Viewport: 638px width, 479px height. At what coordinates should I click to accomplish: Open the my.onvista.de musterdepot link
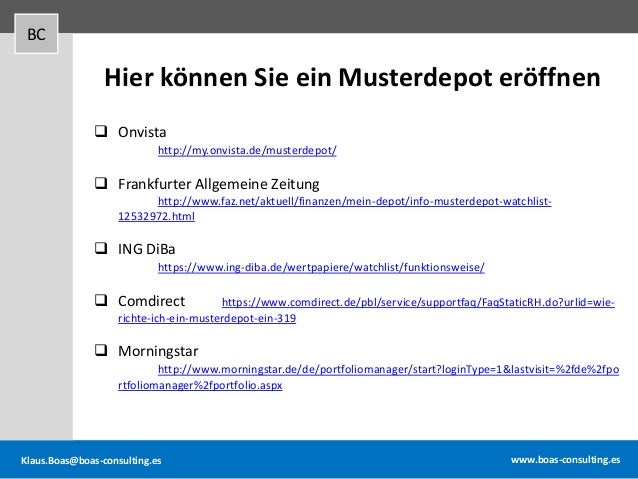247,151
